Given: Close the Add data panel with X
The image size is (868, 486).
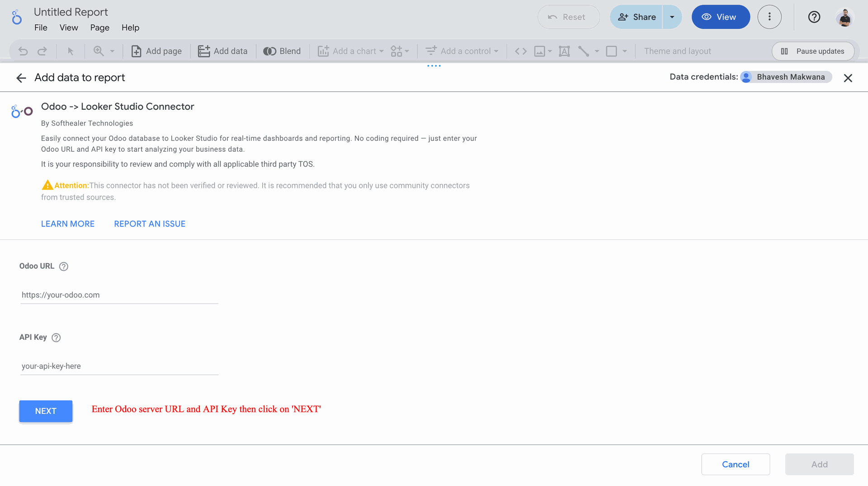Looking at the screenshot, I should [x=848, y=78].
